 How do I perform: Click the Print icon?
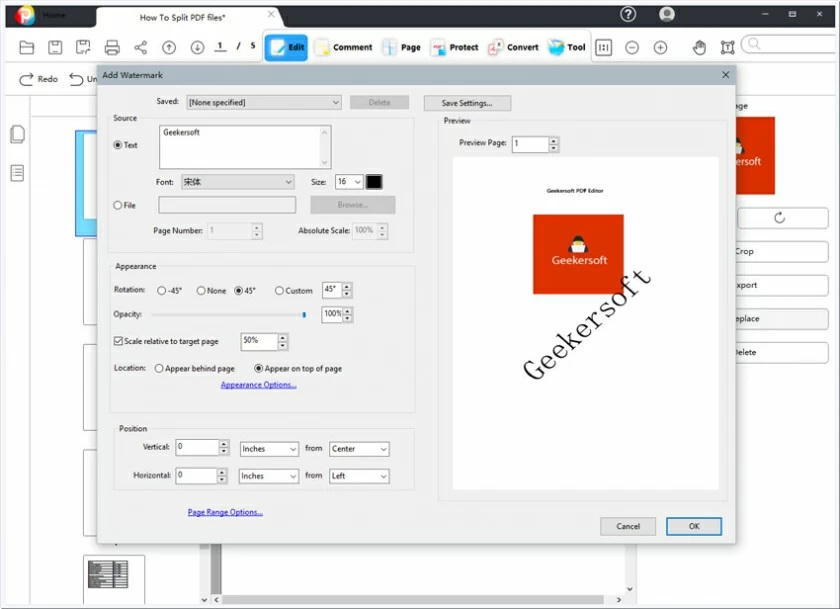(x=112, y=47)
